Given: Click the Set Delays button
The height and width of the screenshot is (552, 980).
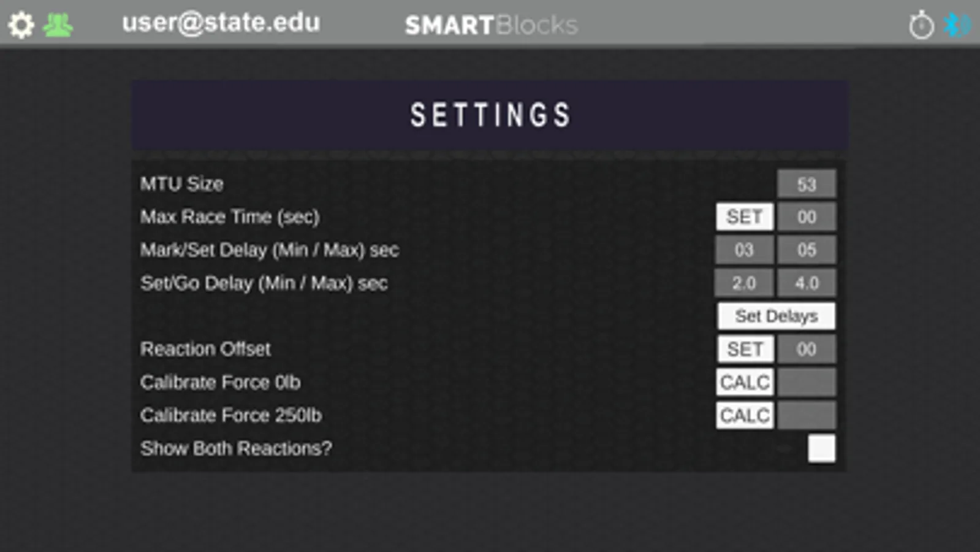Looking at the screenshot, I should click(x=776, y=316).
